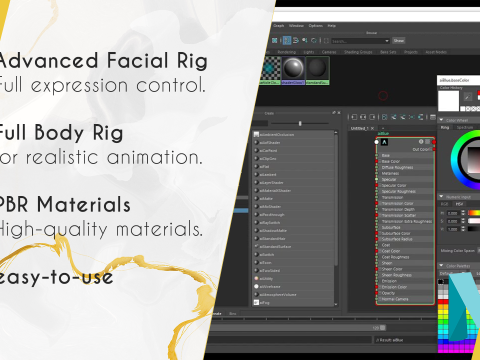Select aiStandardSurface in the Create list
Viewport: 480px width, 360px height.
click(293, 247)
